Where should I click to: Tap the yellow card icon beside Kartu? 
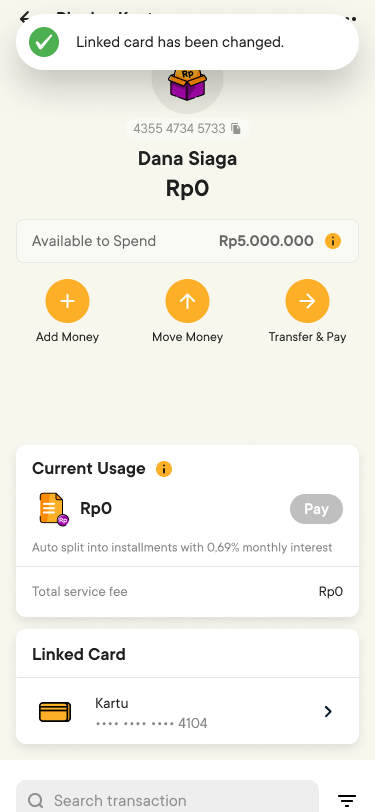pos(55,712)
